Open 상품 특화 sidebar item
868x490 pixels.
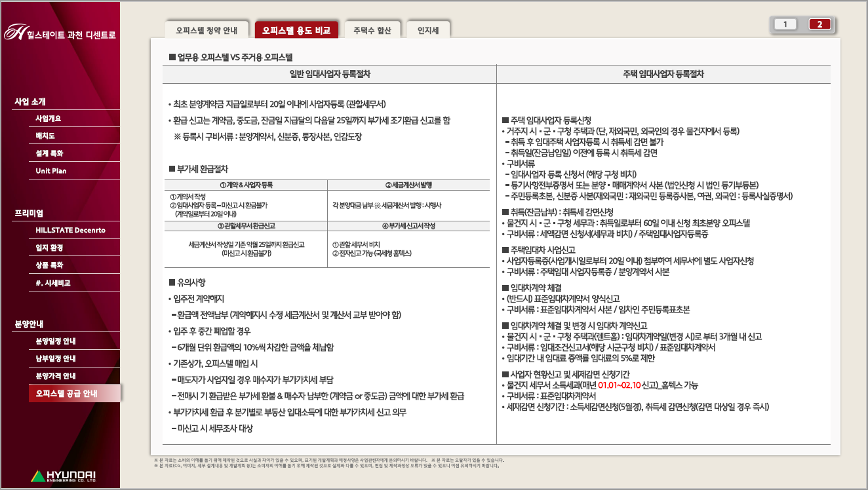click(49, 265)
